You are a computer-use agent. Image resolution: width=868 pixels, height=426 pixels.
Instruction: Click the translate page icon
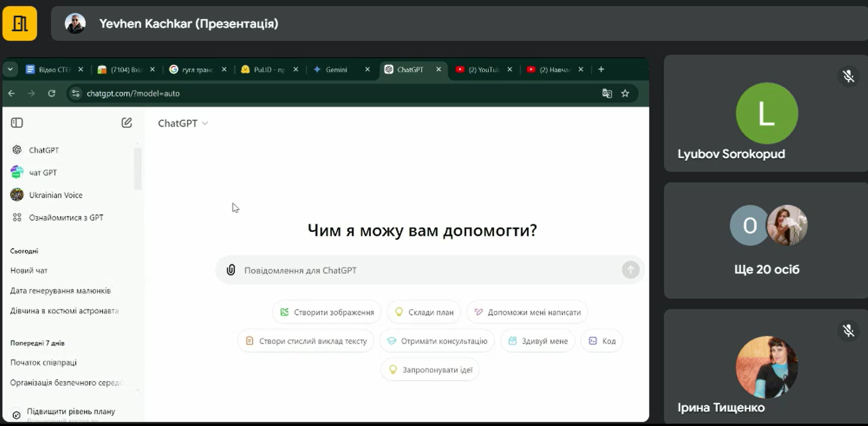(607, 93)
